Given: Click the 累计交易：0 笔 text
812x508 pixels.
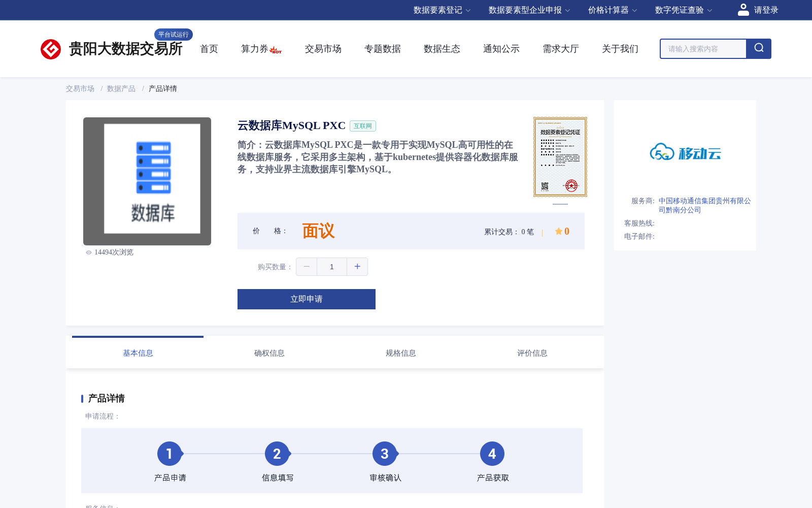Looking at the screenshot, I should pos(509,232).
